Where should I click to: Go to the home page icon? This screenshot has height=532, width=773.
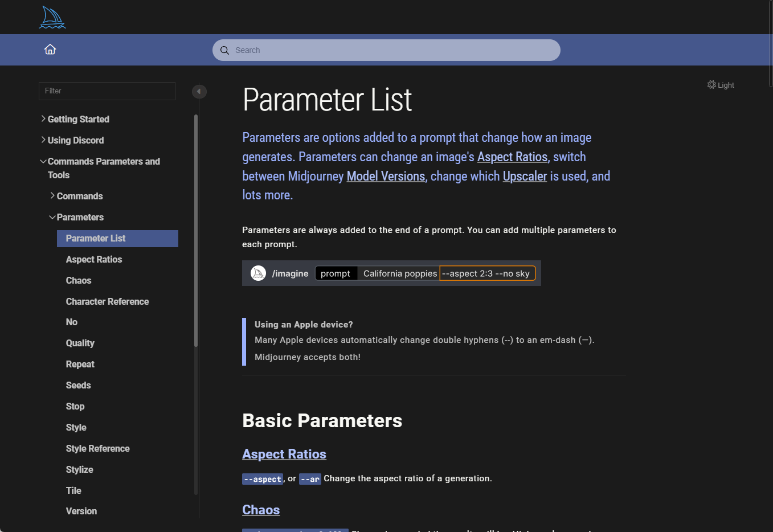(x=50, y=50)
